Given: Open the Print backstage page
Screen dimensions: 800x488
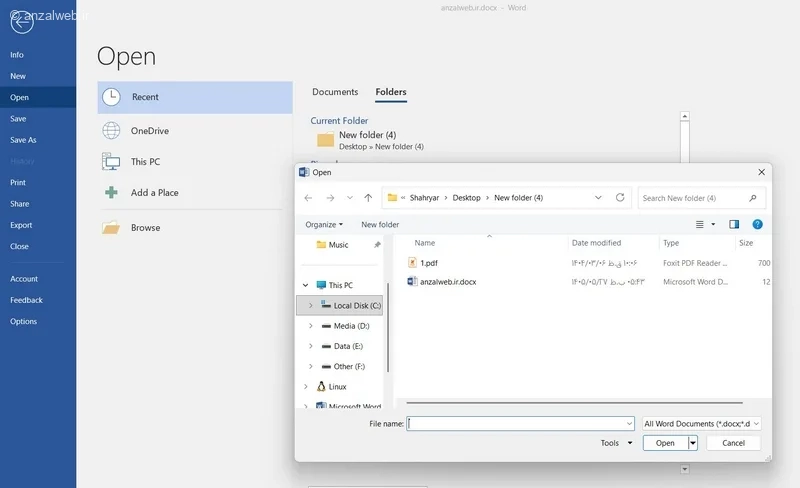Looking at the screenshot, I should point(18,182).
